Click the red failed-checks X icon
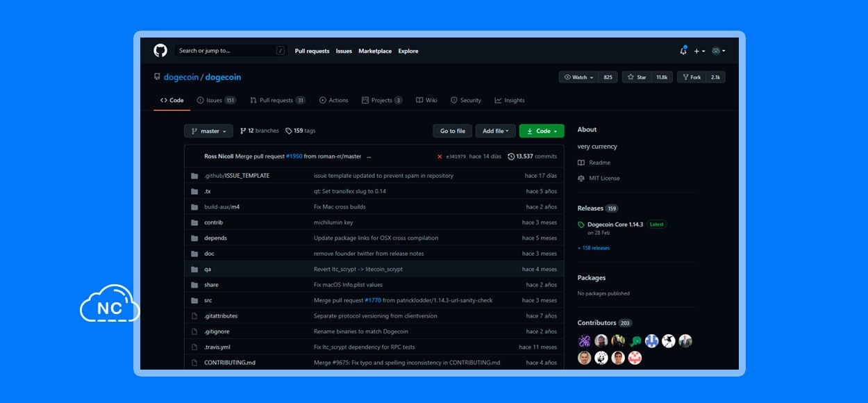The height and width of the screenshot is (403, 868). click(x=440, y=156)
